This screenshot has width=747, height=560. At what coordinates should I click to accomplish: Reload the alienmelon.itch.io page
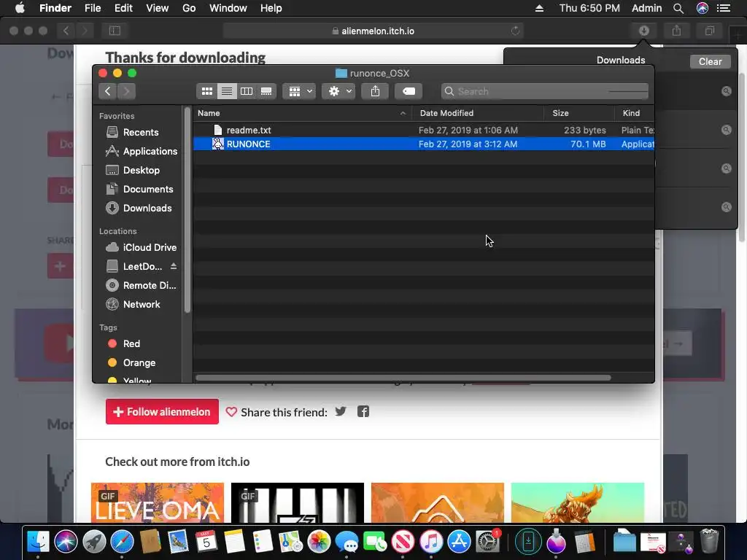click(515, 31)
